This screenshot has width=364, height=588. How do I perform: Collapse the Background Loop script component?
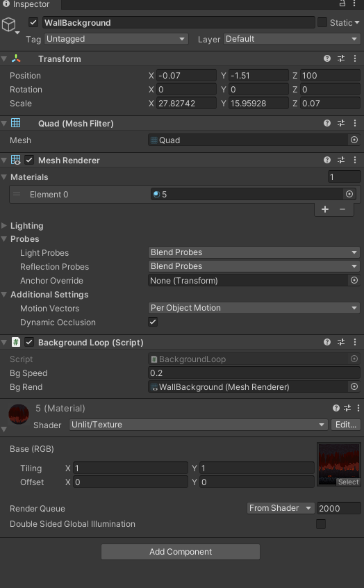4,343
